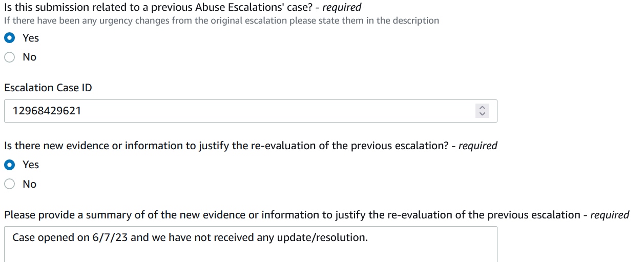Place cursor on case number 12968429621
This screenshot has width=644, height=262.
pyautogui.click(x=47, y=111)
